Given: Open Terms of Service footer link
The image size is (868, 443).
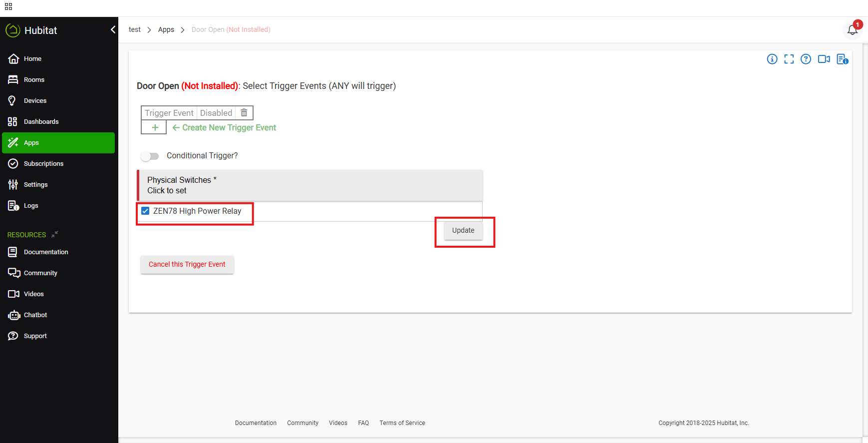Looking at the screenshot, I should tap(402, 423).
